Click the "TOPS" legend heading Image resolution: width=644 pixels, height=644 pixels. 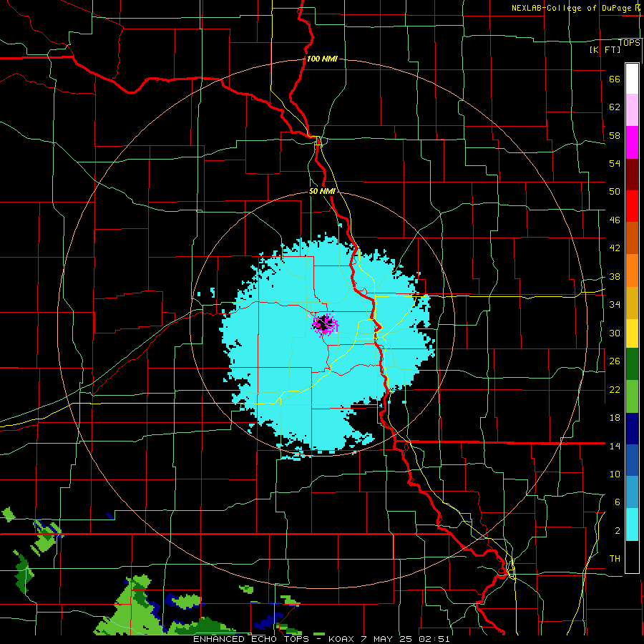629,43
